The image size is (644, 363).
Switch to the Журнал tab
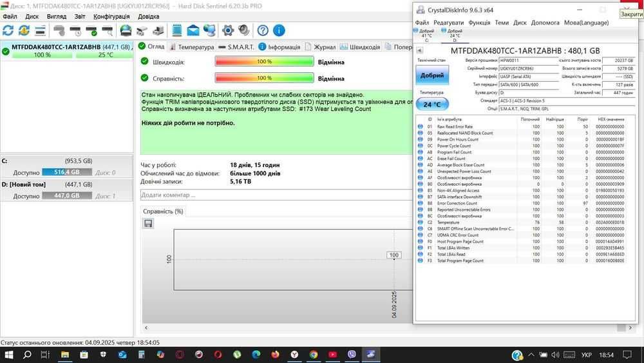coord(320,47)
